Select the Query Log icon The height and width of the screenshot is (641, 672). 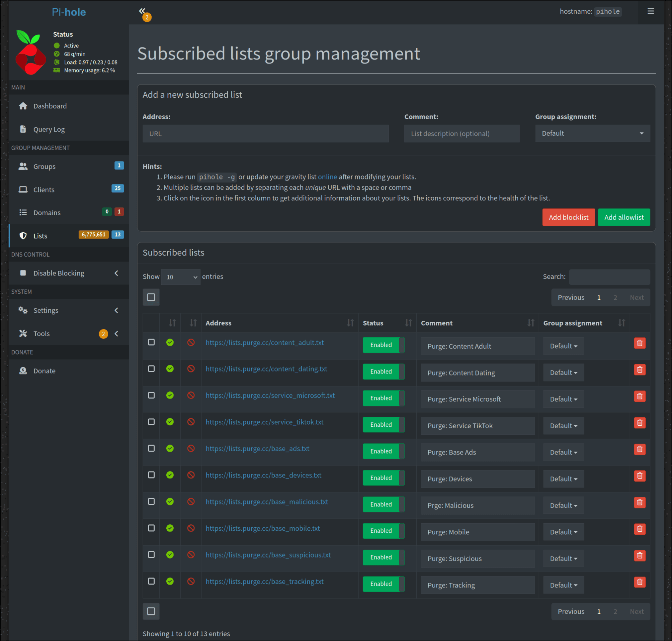(23, 129)
